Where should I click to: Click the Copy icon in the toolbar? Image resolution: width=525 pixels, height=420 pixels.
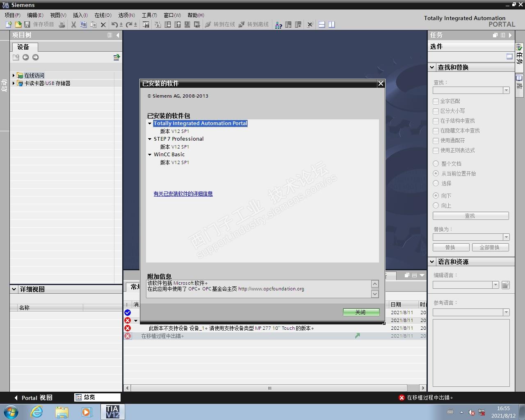point(84,25)
